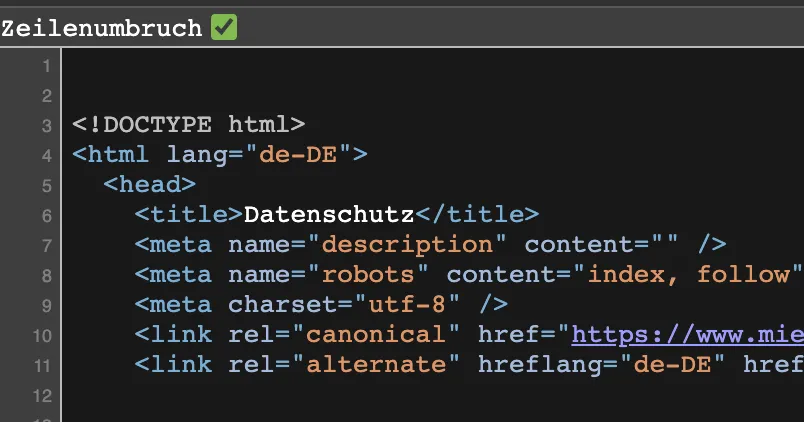Click line number 9 in gutter

pyautogui.click(x=47, y=306)
